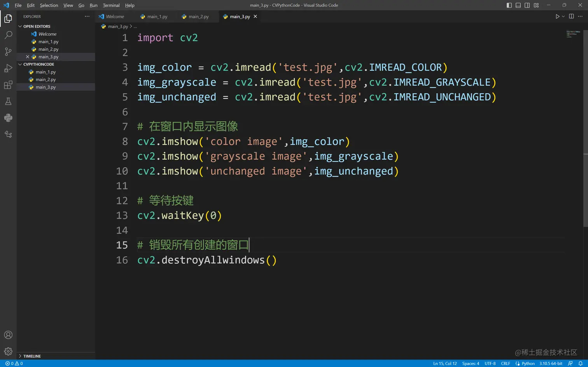
Task: Open dropdown arrow next to Run button
Action: pos(563,16)
